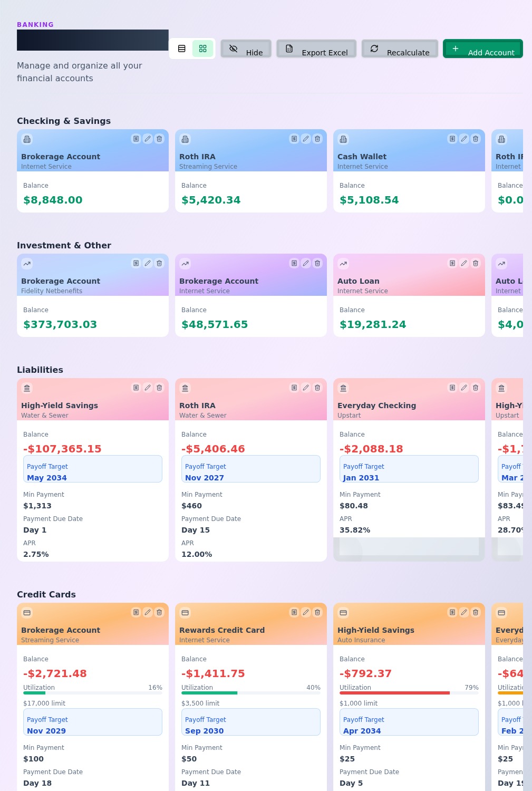
Task: Open the Rewards Credit Card title
Action: point(222,630)
